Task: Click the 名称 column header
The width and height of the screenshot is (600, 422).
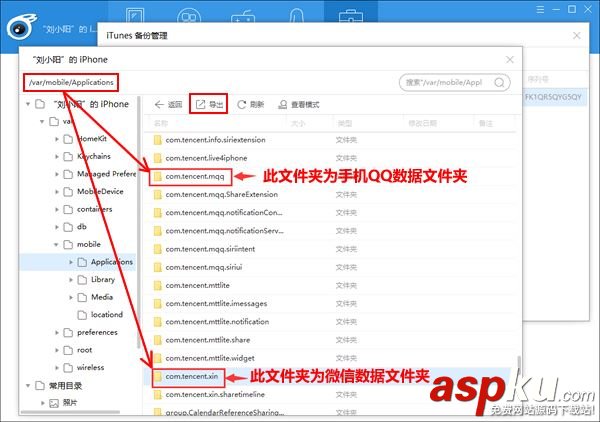Action: point(161,123)
